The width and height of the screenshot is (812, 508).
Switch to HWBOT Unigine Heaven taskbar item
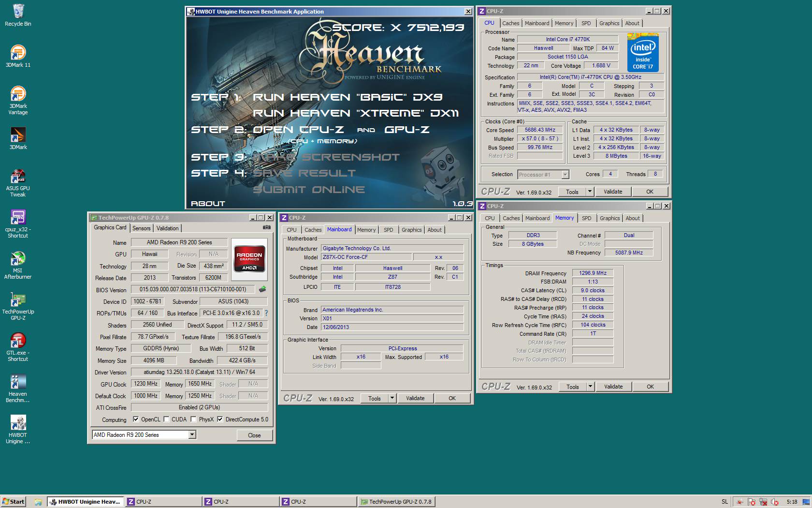[x=85, y=502]
